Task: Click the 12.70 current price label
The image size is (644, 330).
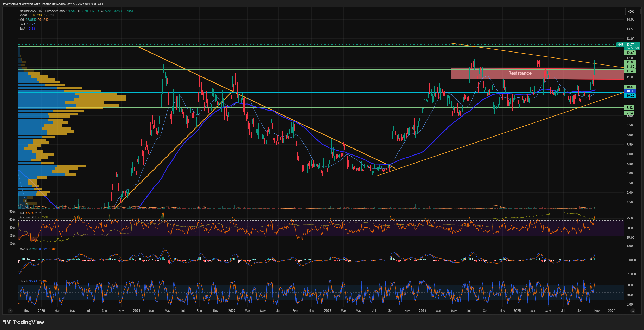Action: (x=630, y=45)
